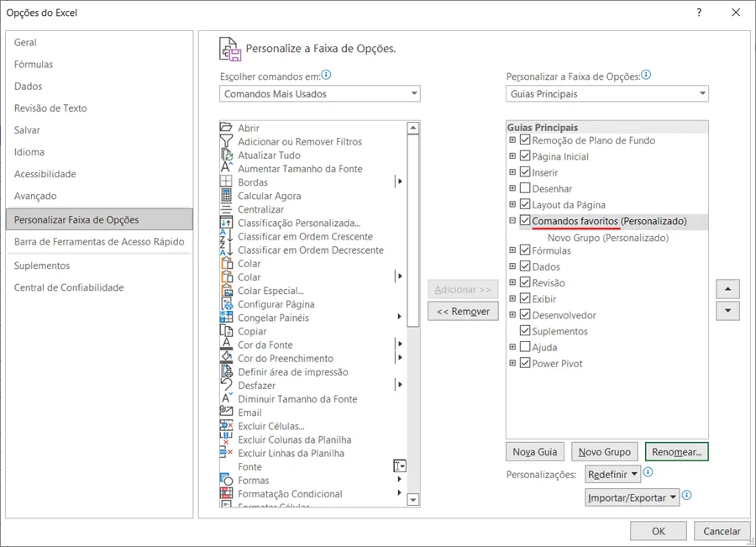This screenshot has height=547, width=756.
Task: Click the Formatação Condicional icon
Action: [x=226, y=493]
